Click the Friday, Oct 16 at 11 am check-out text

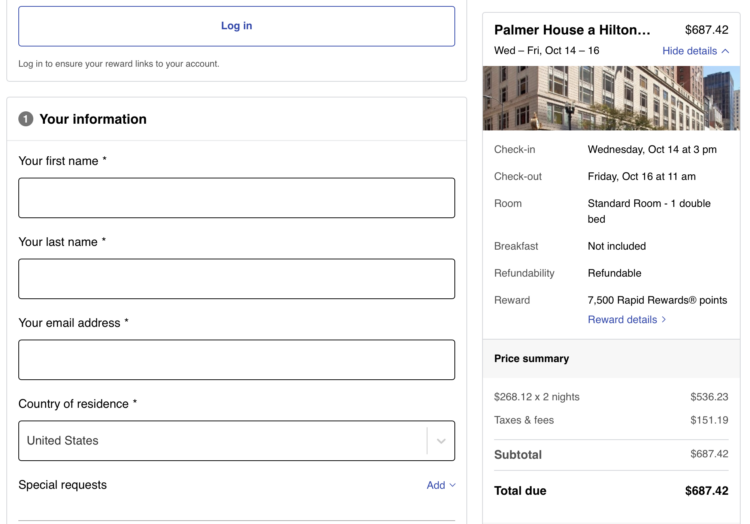pyautogui.click(x=641, y=176)
